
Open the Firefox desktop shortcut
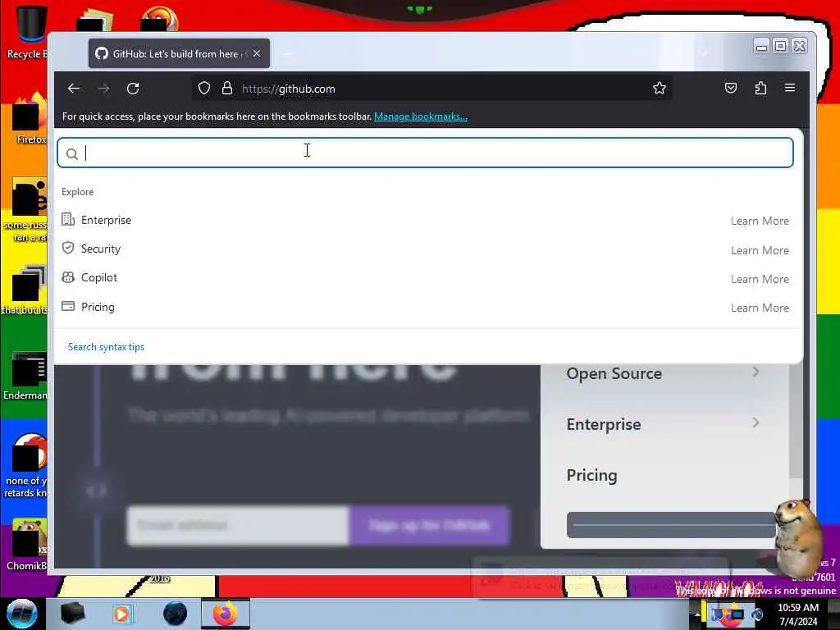(30, 119)
